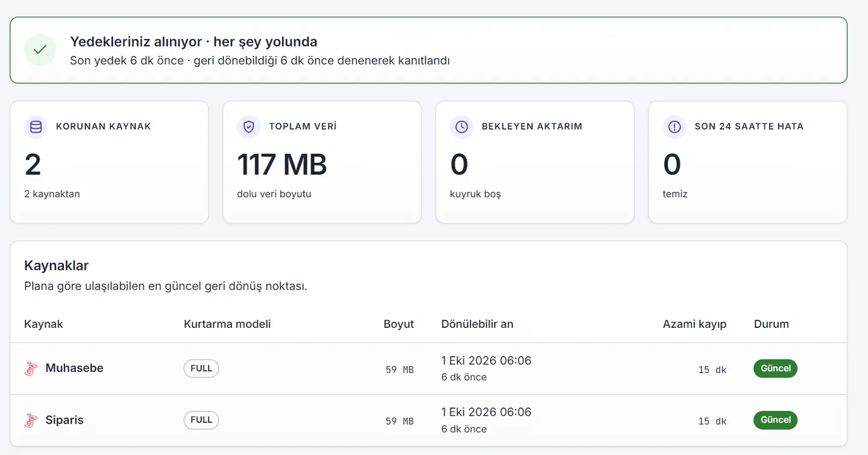Select the FULL badge in the Siparis row
This screenshot has width=868, height=455.
coord(201,420)
